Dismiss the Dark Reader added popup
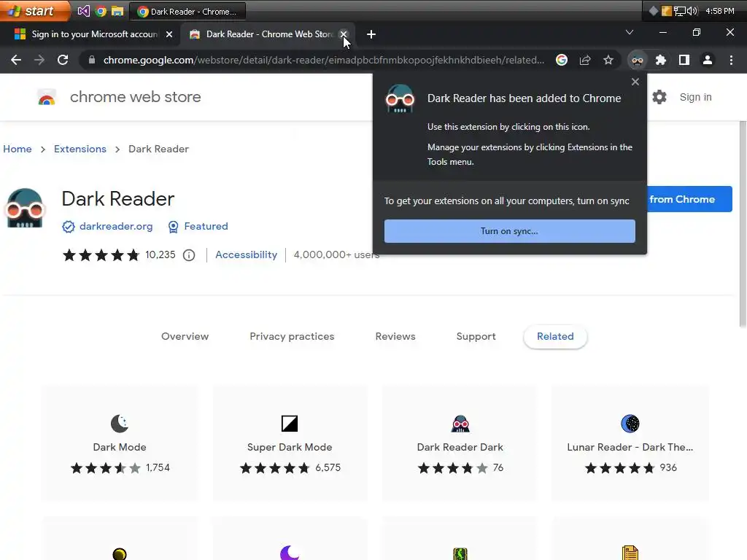Image resolution: width=747 pixels, height=560 pixels. [x=635, y=82]
